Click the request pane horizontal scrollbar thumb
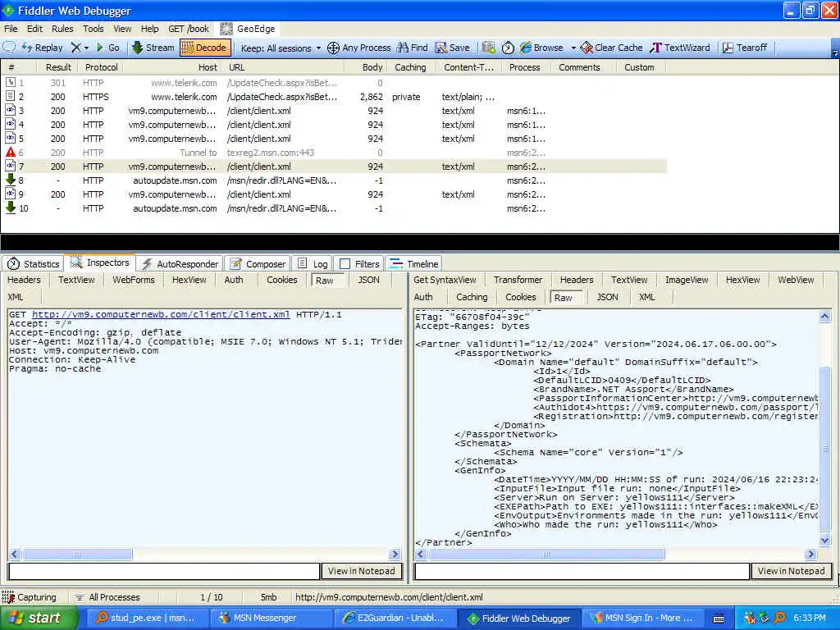This screenshot has width=840, height=630. (x=77, y=554)
